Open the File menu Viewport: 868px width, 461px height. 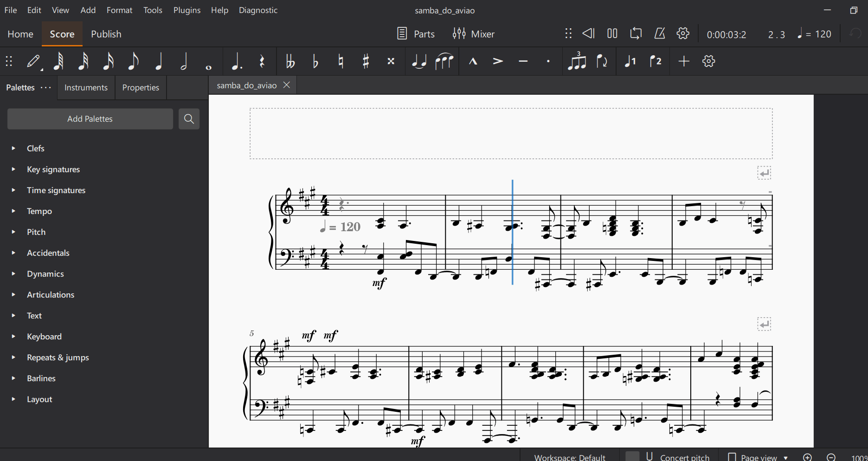click(11, 10)
